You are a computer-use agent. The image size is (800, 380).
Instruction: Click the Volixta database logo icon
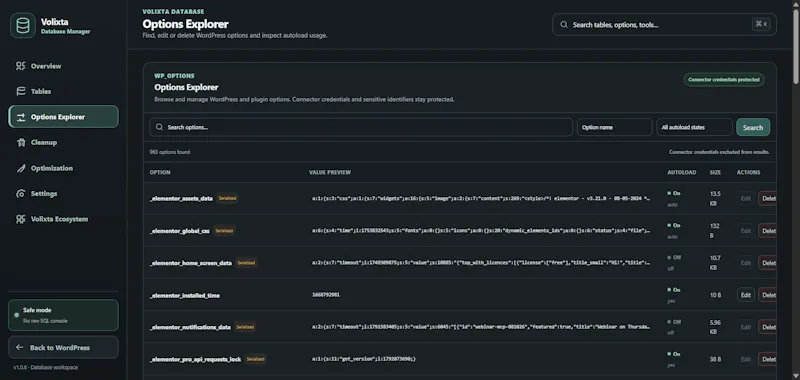pyautogui.click(x=23, y=26)
